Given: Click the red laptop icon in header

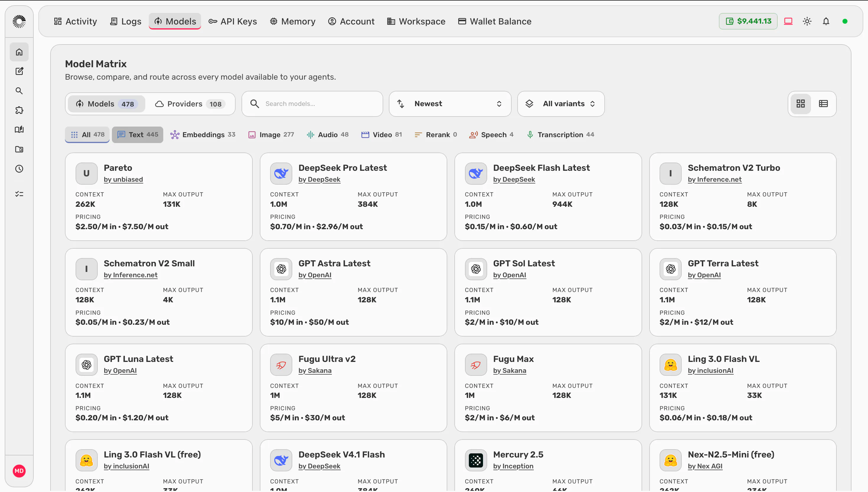Looking at the screenshot, I should click(x=788, y=21).
